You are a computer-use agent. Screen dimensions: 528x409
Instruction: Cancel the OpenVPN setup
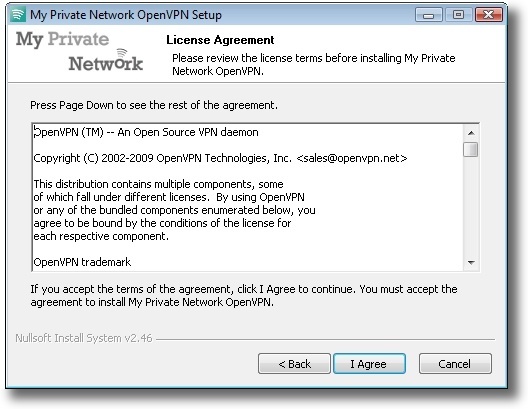pos(455,364)
